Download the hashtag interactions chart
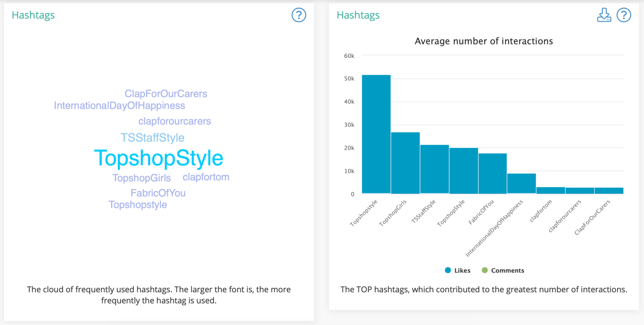This screenshot has width=644, height=325. click(x=604, y=16)
